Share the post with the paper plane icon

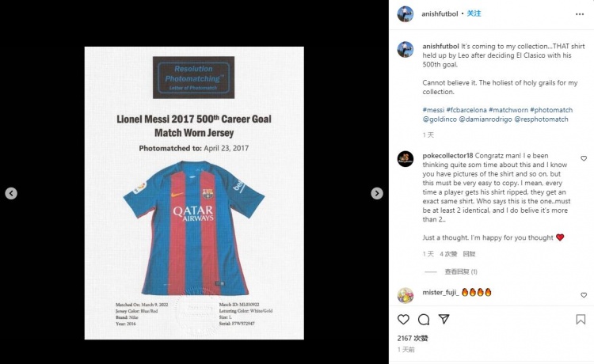pos(444,319)
